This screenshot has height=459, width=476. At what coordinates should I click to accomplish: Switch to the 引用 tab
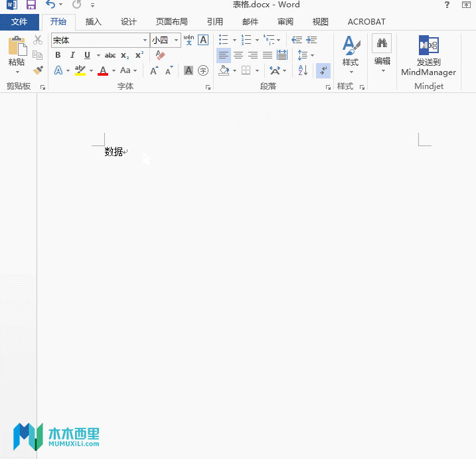pos(215,22)
